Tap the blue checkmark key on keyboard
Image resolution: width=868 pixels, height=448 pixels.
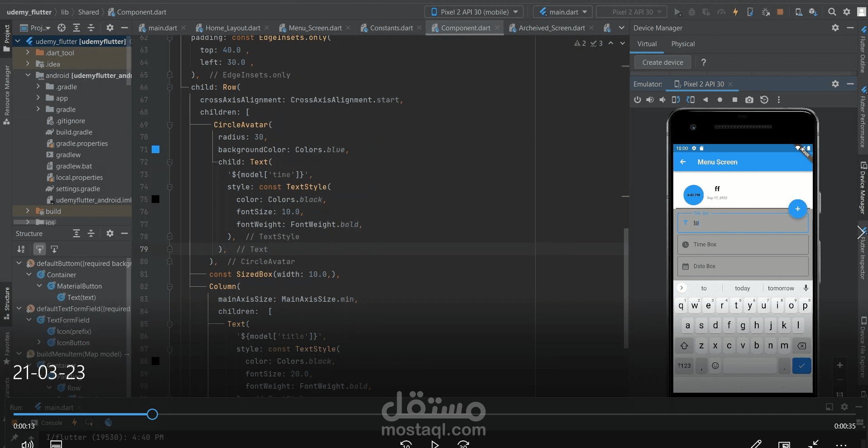tap(801, 366)
